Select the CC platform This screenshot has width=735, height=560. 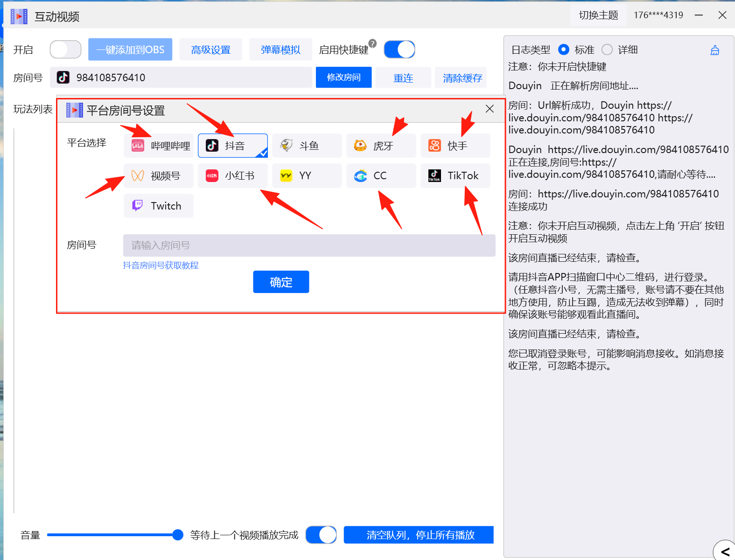381,175
